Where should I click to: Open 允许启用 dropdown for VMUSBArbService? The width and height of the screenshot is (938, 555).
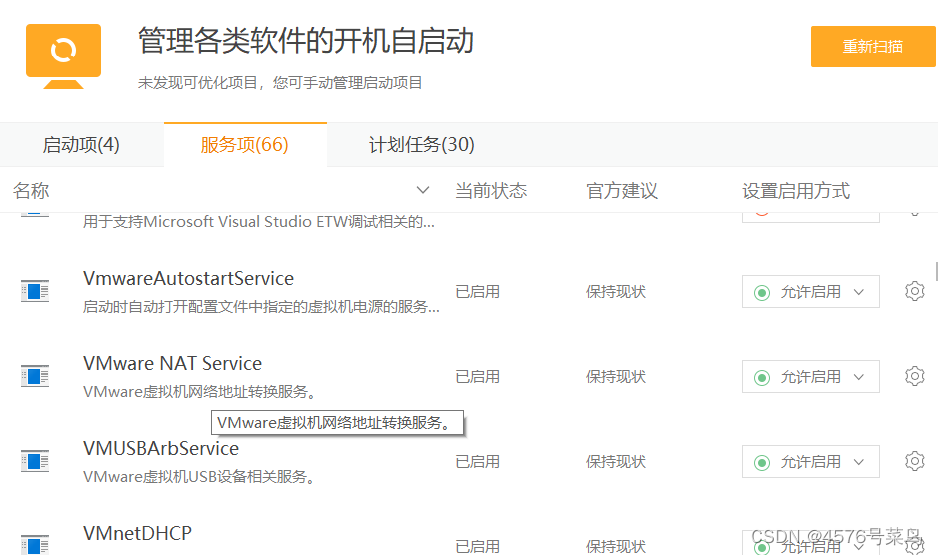tap(811, 461)
